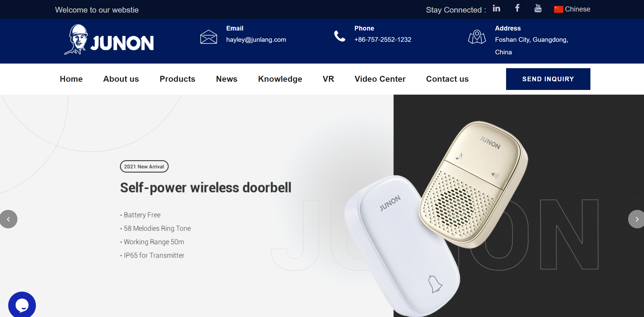The width and height of the screenshot is (644, 317).
Task: Open the live chat bubble
Action: click(22, 304)
